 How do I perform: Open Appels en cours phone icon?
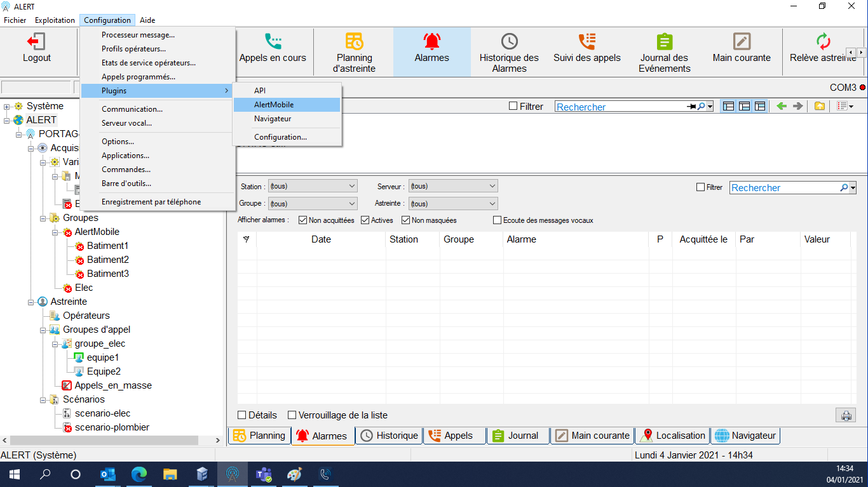(x=273, y=42)
